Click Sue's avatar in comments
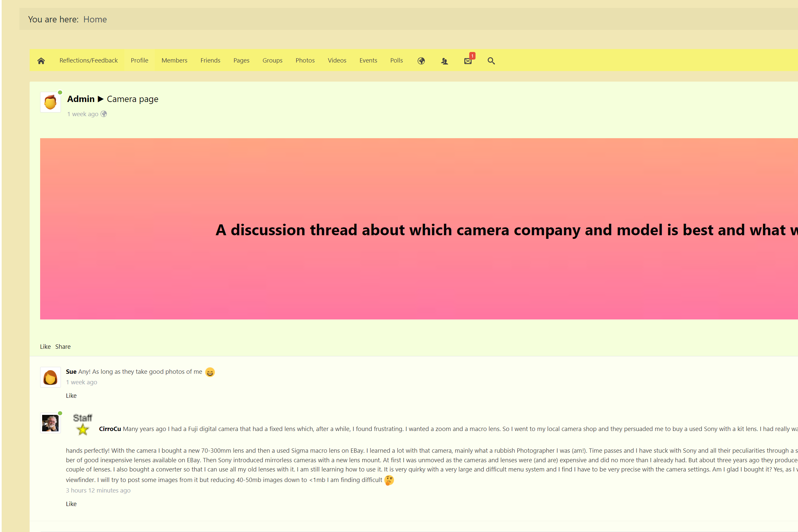The height and width of the screenshot is (532, 798). point(50,377)
